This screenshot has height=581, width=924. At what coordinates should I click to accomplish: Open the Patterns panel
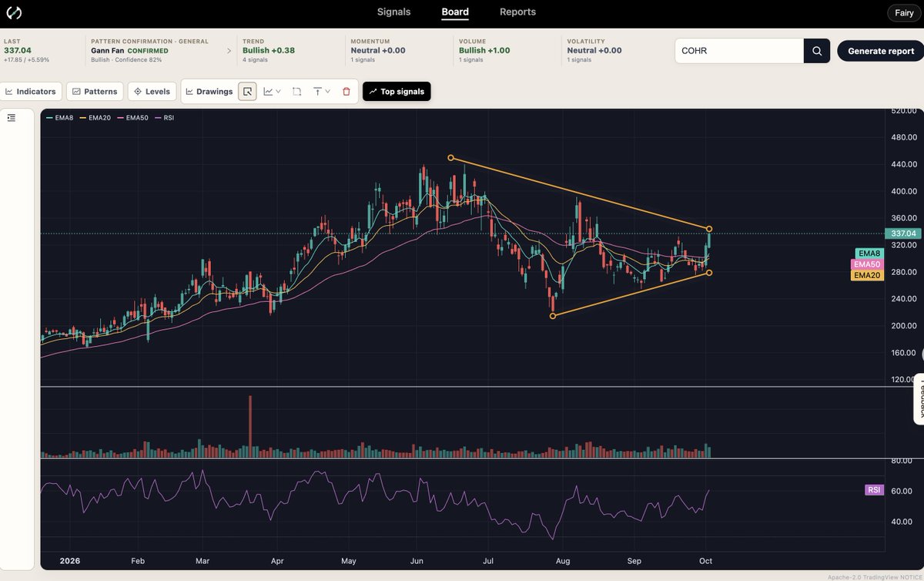pos(95,91)
